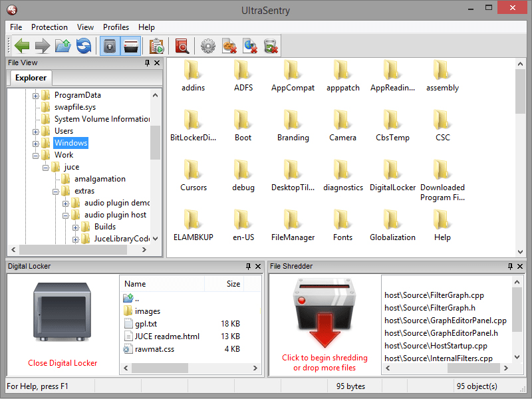The image size is (532, 399).
Task: Open settings gear in toolbar
Action: (208, 46)
